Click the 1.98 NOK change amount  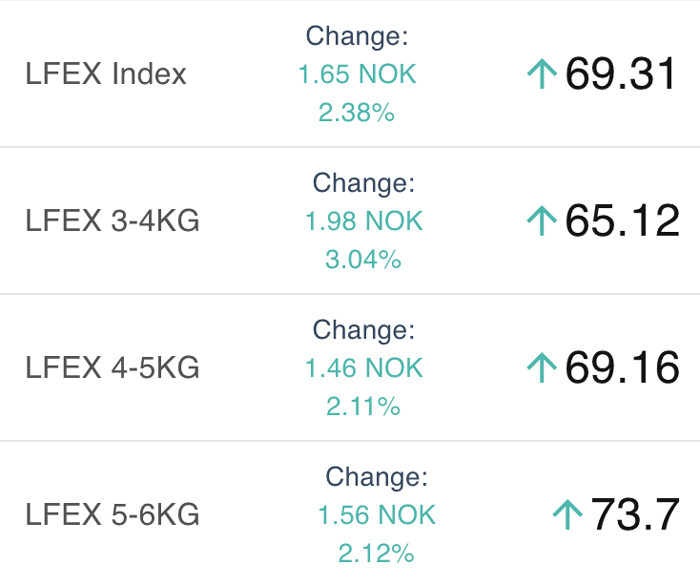click(x=364, y=221)
